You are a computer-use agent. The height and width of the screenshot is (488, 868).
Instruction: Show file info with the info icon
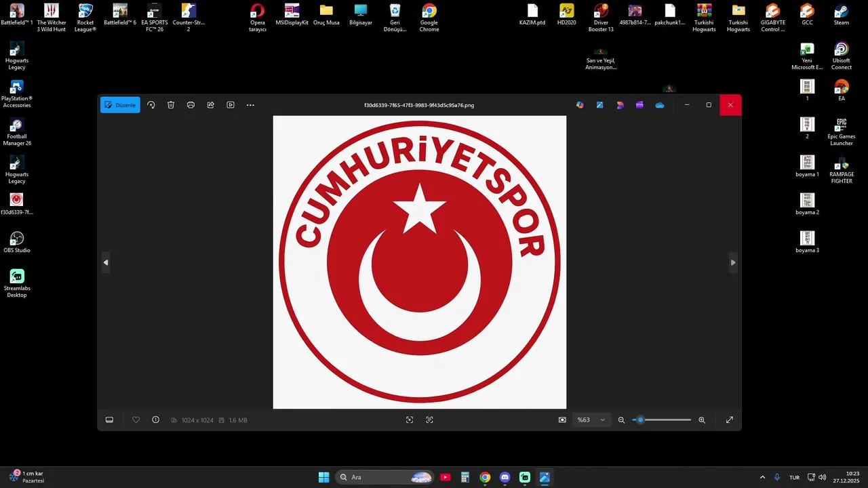coord(156,420)
